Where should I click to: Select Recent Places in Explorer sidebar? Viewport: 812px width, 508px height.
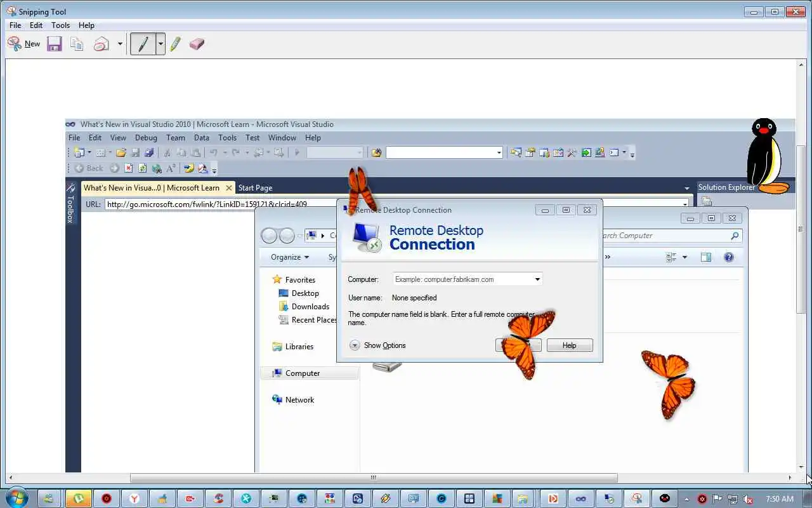[x=308, y=320]
